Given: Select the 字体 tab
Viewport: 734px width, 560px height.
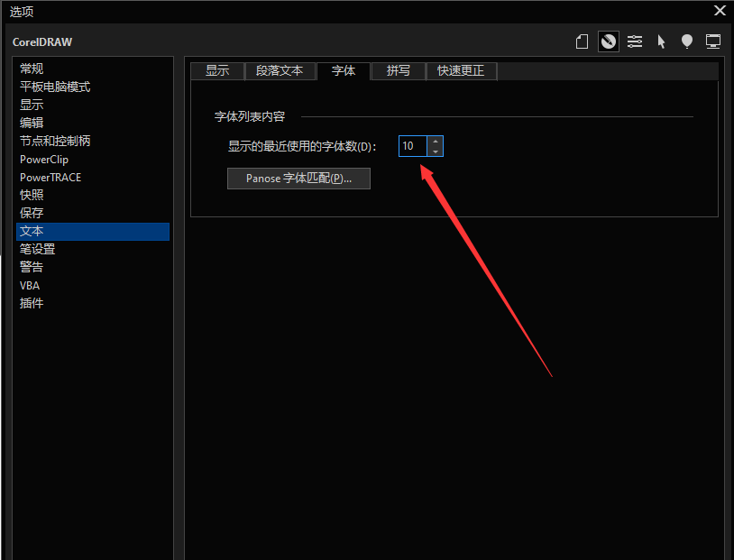Looking at the screenshot, I should (344, 71).
